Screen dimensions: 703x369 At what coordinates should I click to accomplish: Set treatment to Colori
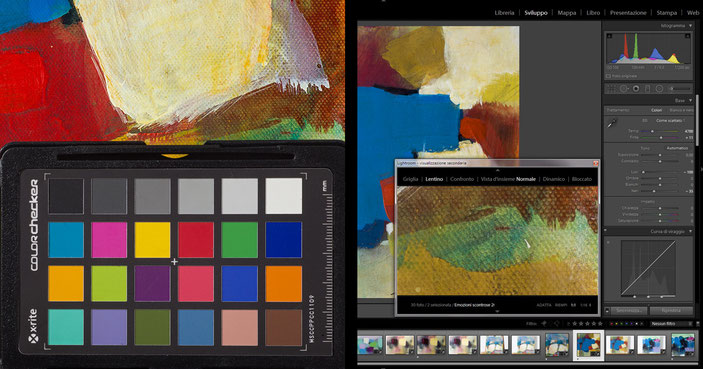tap(657, 110)
